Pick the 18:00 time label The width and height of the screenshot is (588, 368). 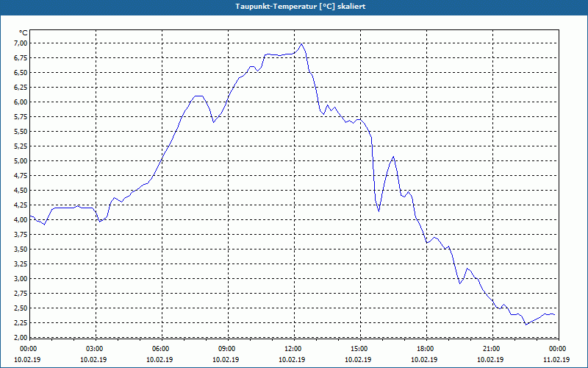coord(425,349)
